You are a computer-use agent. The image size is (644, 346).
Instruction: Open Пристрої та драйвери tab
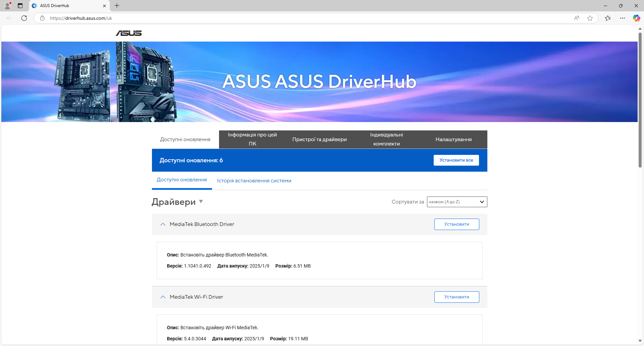320,139
